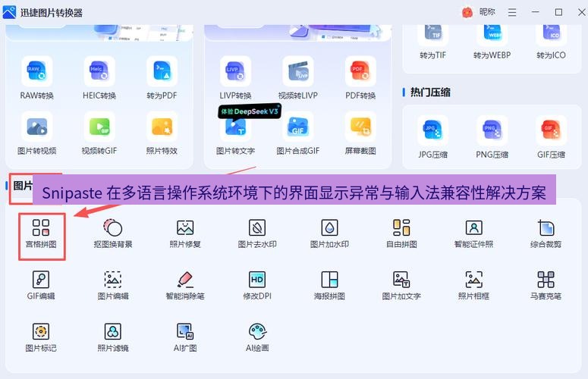Viewport: 588px width, 379px height.
Task: Open the HEIC转换 tool
Action: tap(99, 79)
